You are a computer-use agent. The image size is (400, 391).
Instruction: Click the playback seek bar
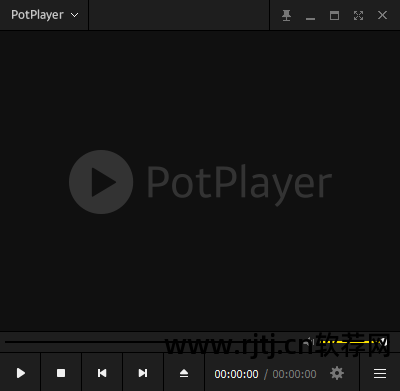coord(152,342)
